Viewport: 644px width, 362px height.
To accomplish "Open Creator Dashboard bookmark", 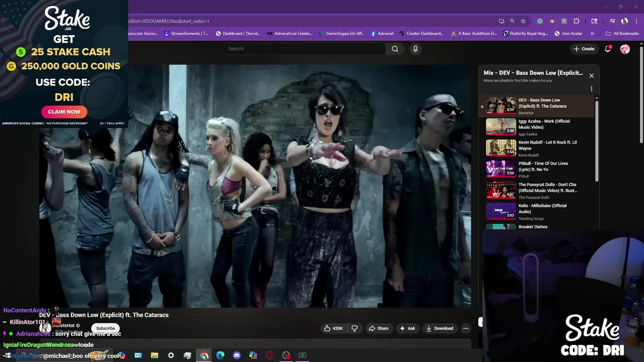I will (x=422, y=34).
